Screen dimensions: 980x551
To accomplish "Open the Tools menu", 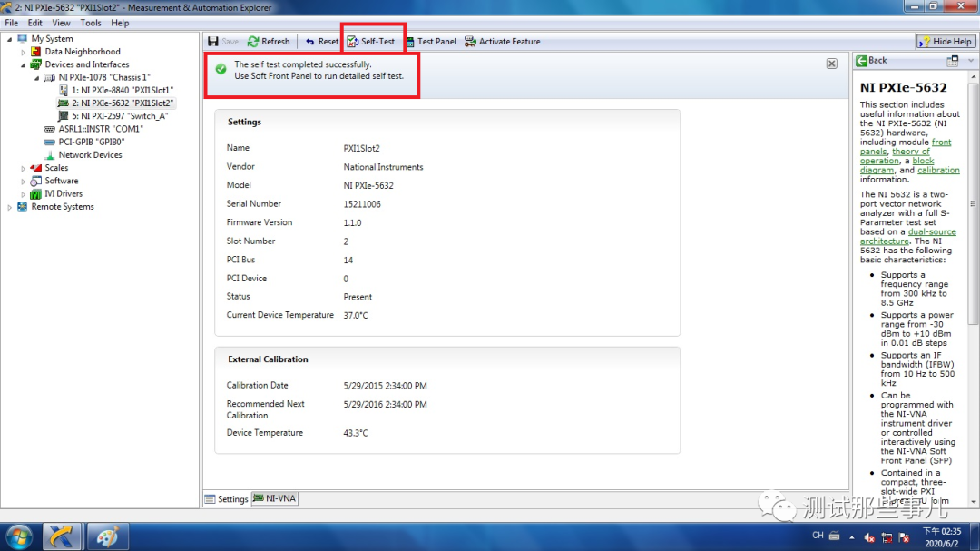I will (91, 23).
